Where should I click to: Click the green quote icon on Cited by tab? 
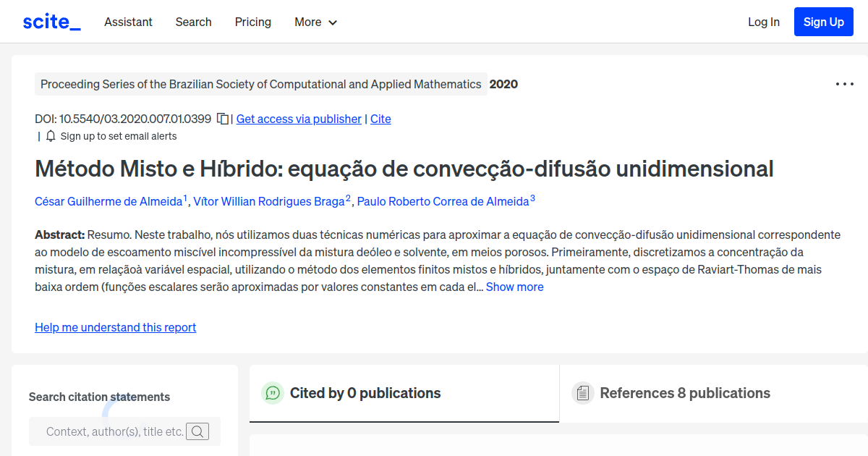273,393
